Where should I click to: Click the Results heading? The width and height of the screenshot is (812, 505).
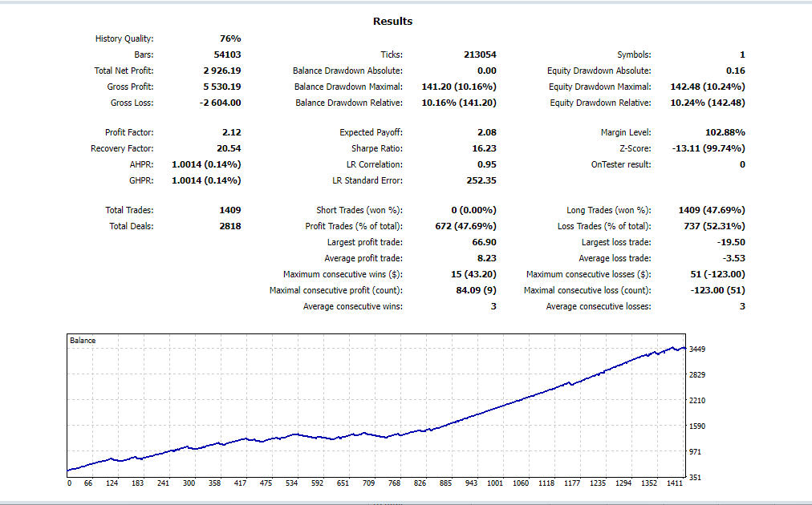(392, 21)
